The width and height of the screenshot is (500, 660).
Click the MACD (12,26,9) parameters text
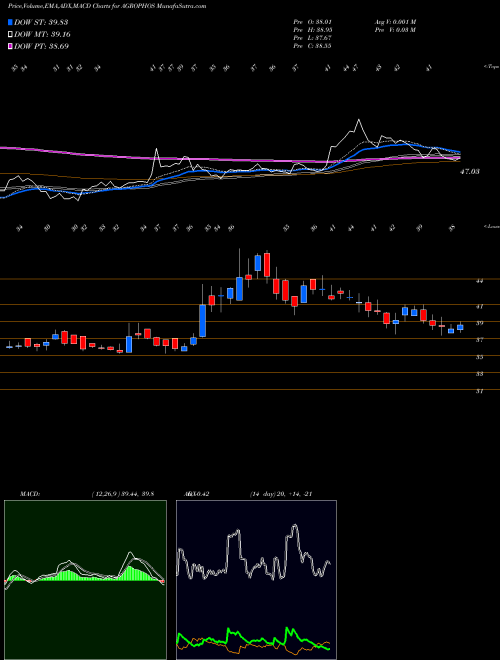tap(123, 494)
